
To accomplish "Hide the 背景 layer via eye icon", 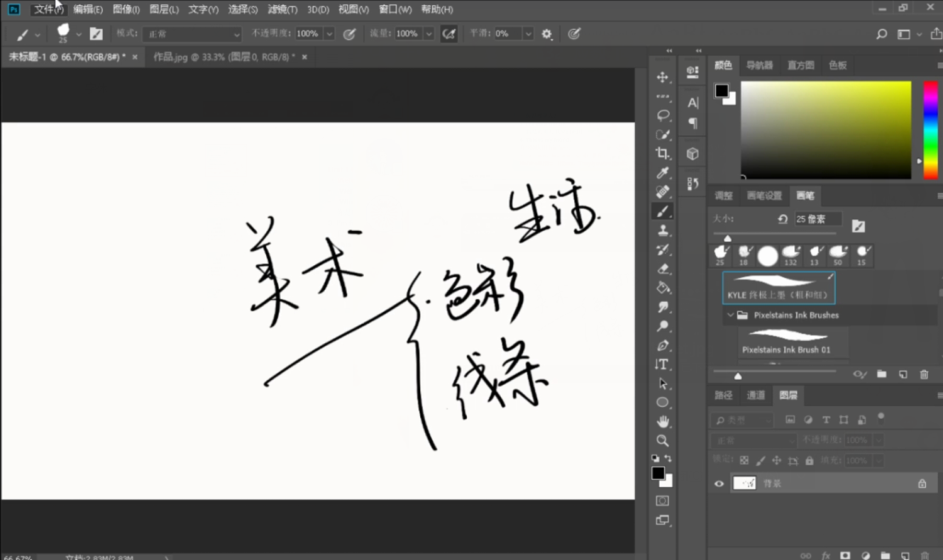I will [719, 484].
